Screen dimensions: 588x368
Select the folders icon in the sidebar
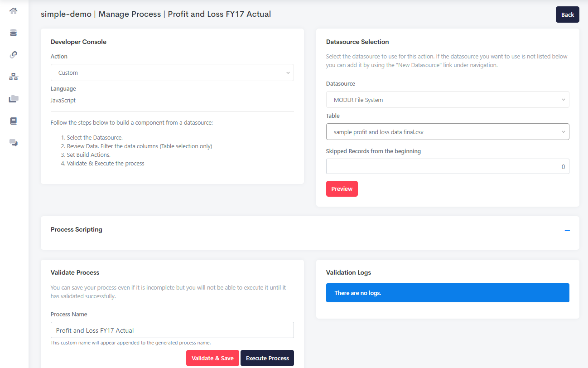click(13, 99)
